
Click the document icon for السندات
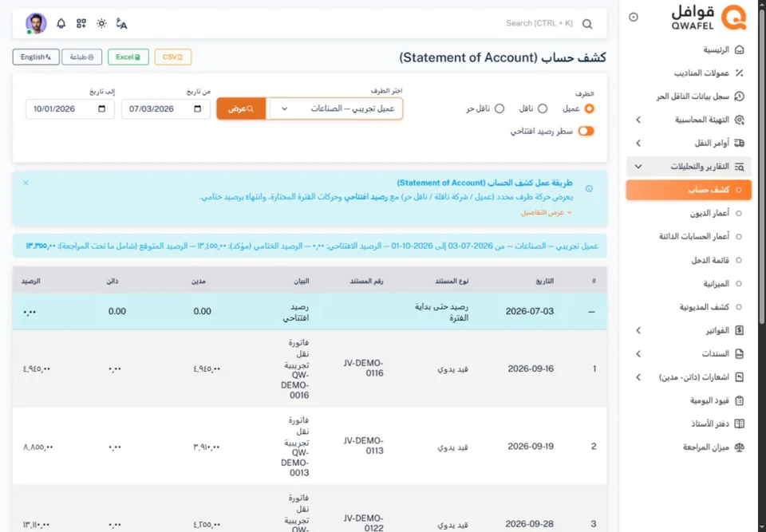click(739, 353)
